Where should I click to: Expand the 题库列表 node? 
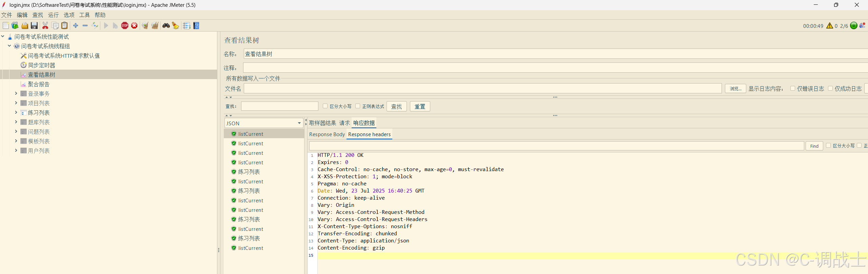[16, 122]
